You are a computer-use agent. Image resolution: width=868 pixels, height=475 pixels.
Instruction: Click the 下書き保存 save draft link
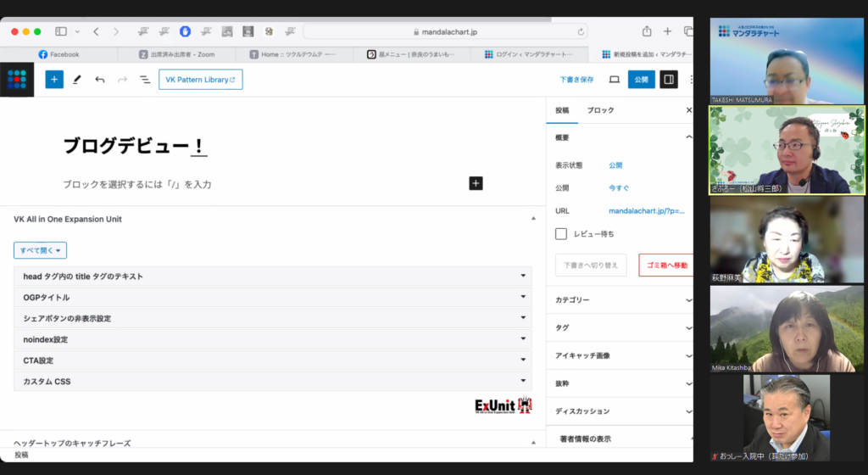[576, 80]
